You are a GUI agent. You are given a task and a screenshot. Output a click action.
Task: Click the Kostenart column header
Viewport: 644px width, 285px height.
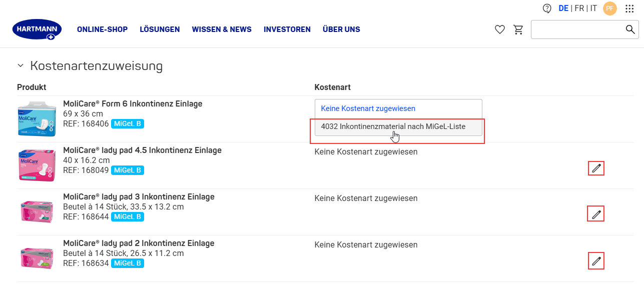tap(332, 87)
